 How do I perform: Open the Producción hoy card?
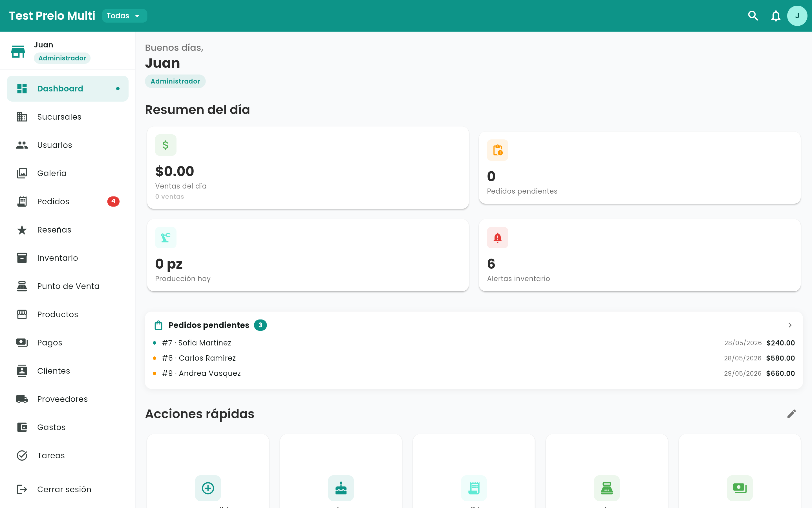[308, 255]
